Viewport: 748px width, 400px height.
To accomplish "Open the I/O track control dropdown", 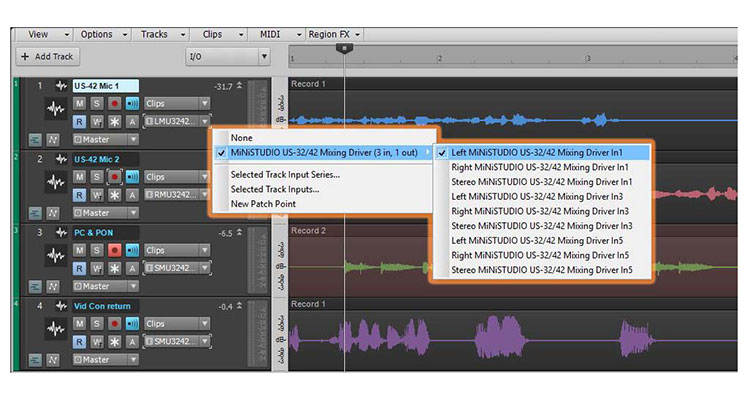I will pos(228,57).
